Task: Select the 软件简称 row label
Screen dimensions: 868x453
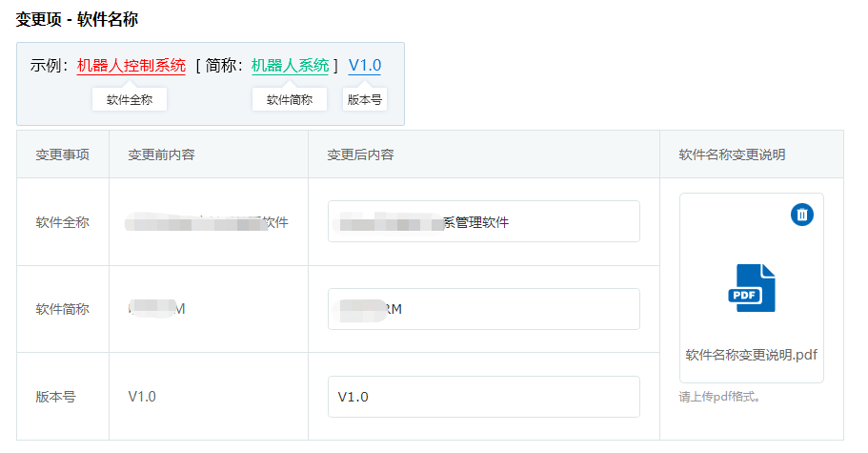Action: click(63, 309)
